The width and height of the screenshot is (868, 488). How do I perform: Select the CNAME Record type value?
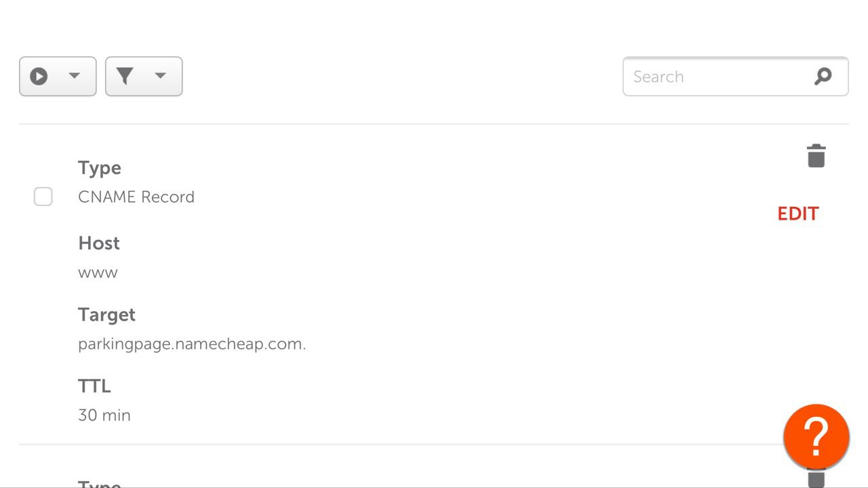point(136,197)
